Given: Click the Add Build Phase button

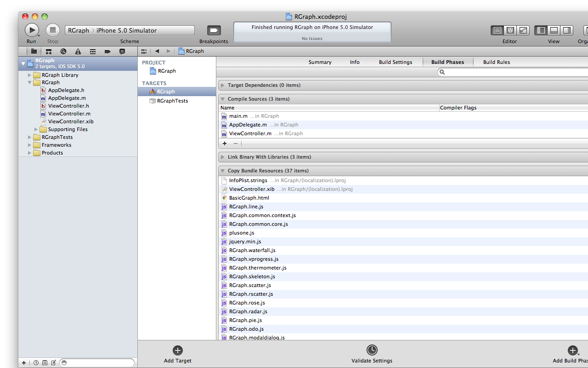Looking at the screenshot, I should click(x=571, y=355).
